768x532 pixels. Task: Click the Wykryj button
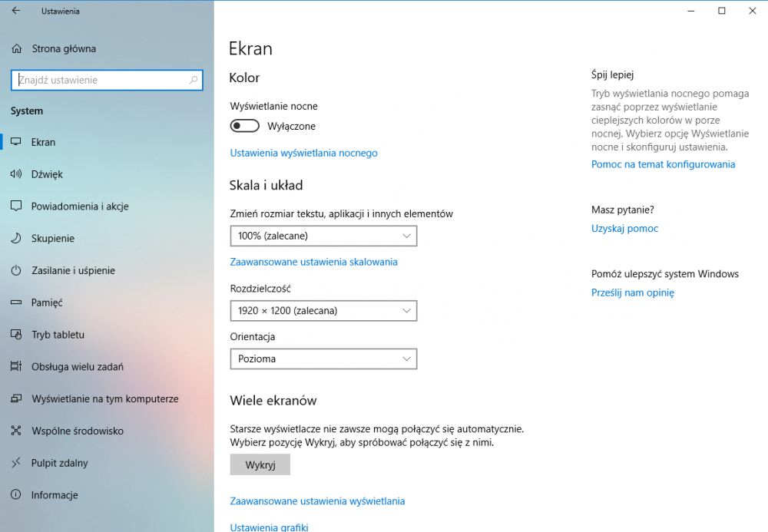point(260,464)
